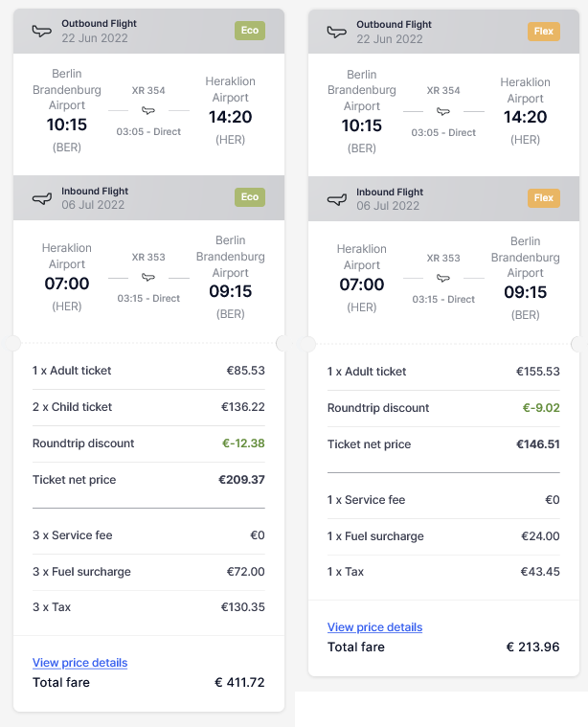Click the outbound plane icon in Flex header
The height and width of the screenshot is (727, 588).
coord(337,32)
